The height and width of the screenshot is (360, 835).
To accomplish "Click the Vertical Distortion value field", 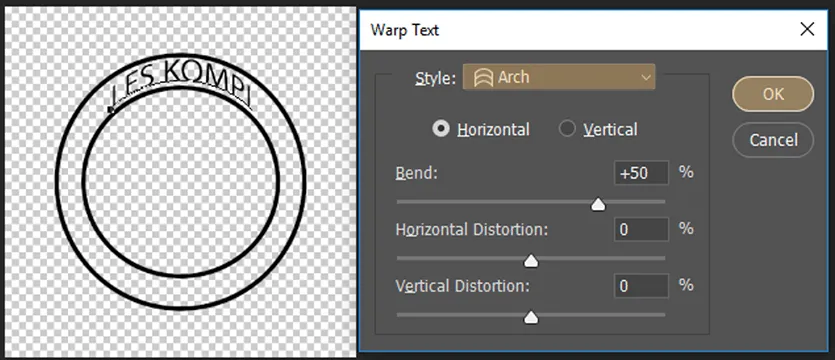I will tap(641, 286).
